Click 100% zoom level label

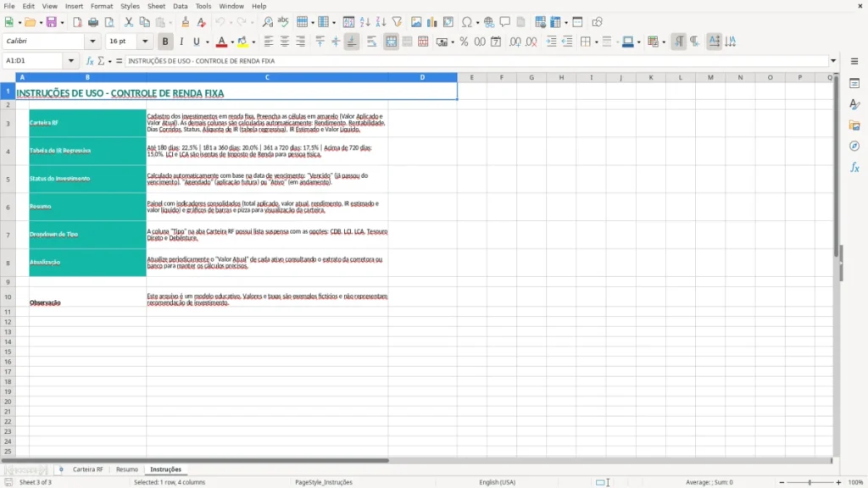856,482
